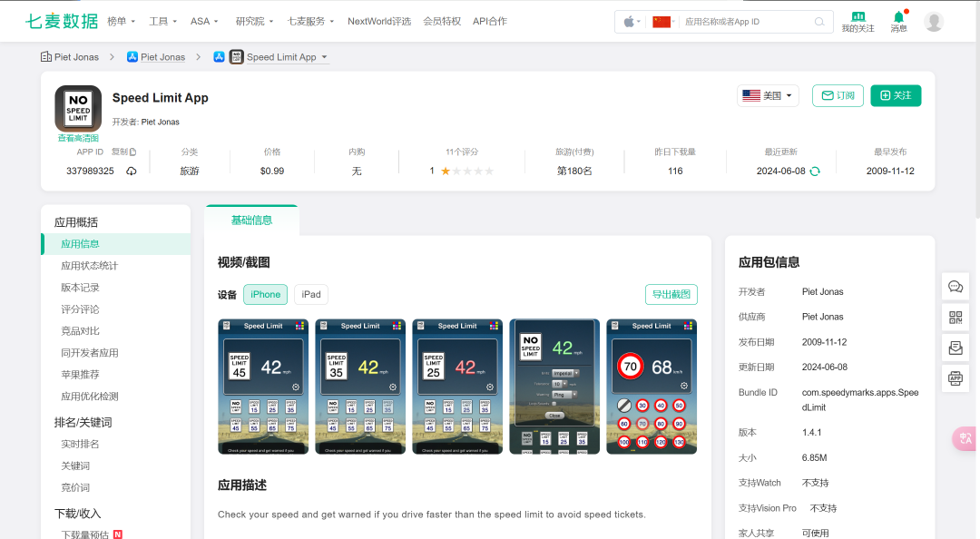Open the 美国 country dropdown
Image resolution: width=980 pixels, height=539 pixels.
[768, 95]
